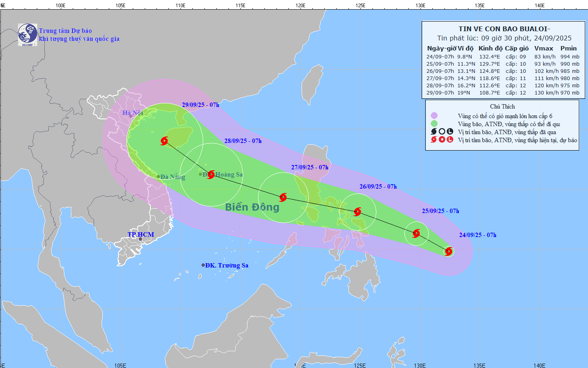Click the table row for 28/09-07h
588x368 pixels.
pyautogui.click(x=503, y=86)
